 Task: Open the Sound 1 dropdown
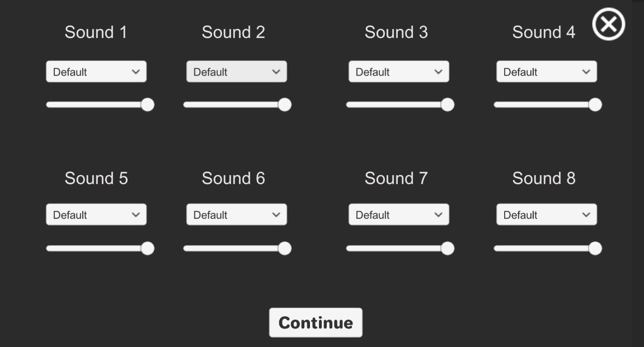pos(96,71)
